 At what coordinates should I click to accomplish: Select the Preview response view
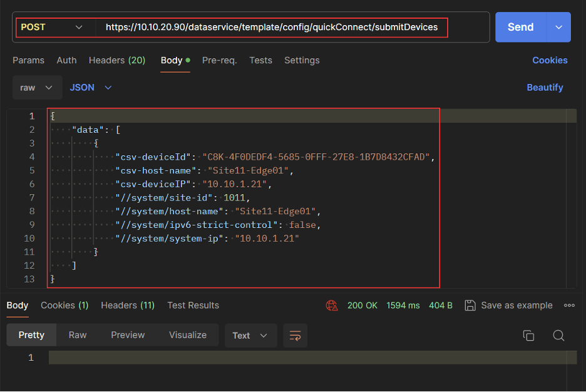click(128, 335)
